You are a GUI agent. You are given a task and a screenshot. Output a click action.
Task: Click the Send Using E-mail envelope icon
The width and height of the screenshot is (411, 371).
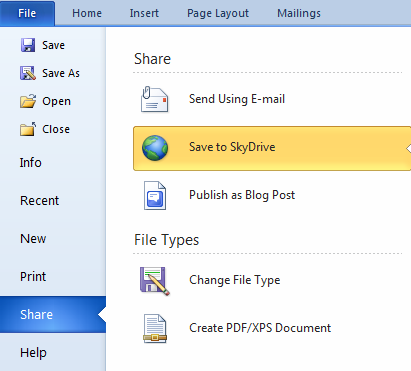point(154,99)
